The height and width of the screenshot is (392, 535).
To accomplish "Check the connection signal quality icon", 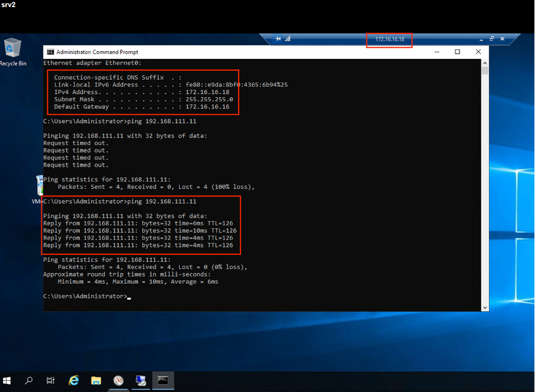I will (x=288, y=39).
